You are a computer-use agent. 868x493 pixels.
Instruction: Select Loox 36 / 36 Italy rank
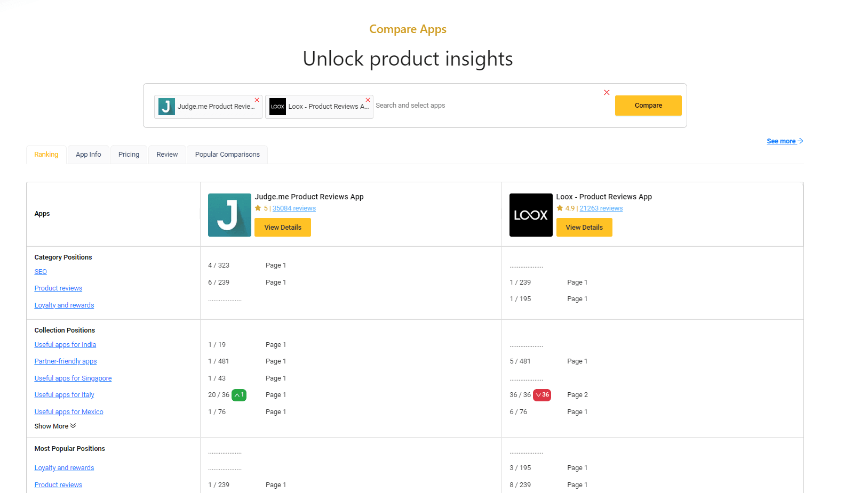[x=520, y=395]
